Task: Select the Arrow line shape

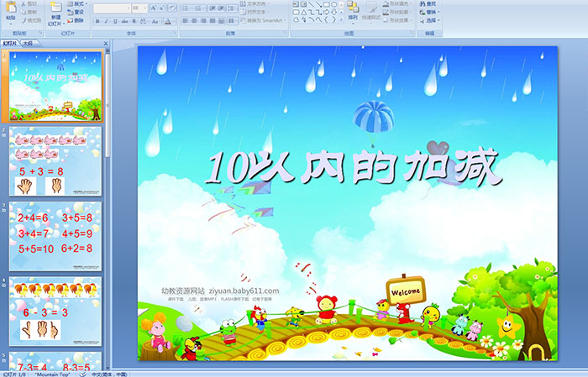Action: pyautogui.click(x=318, y=4)
